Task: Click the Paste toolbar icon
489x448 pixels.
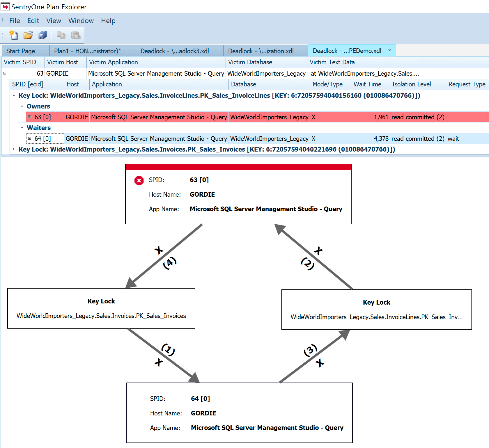Action: pos(76,35)
